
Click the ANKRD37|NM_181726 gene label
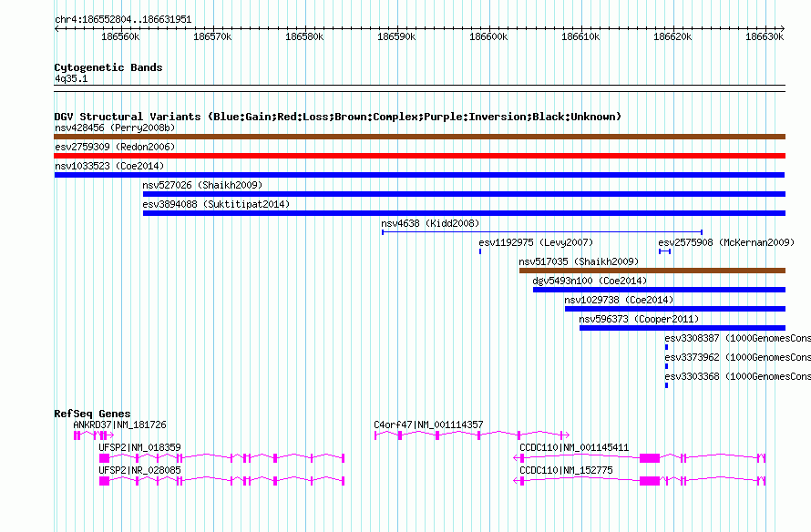pyautogui.click(x=119, y=425)
